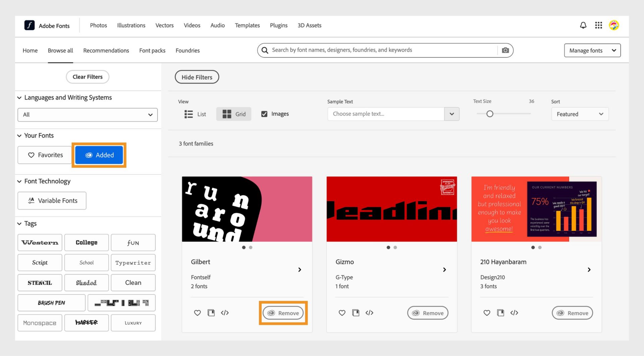Open the Templates menu

(247, 25)
